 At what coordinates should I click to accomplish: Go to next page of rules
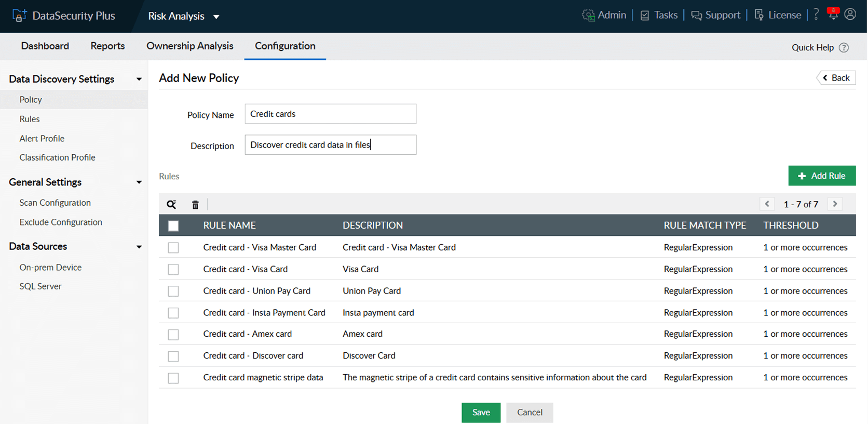(x=835, y=204)
